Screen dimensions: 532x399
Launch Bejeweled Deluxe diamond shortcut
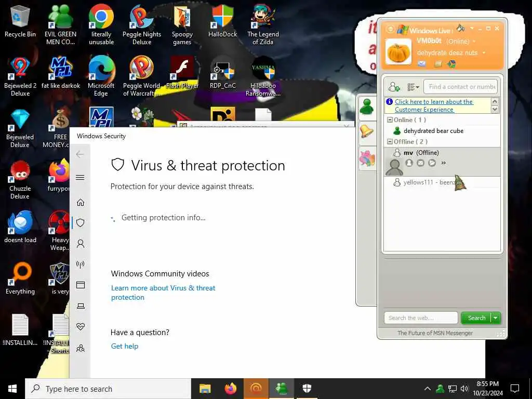coord(20,128)
